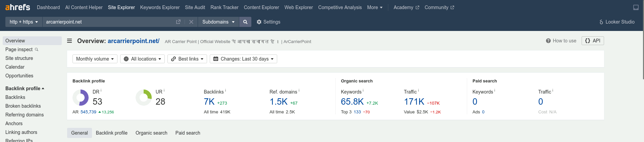
Task: Open Changes: Last 30 days dropdown
Action: pyautogui.click(x=243, y=59)
